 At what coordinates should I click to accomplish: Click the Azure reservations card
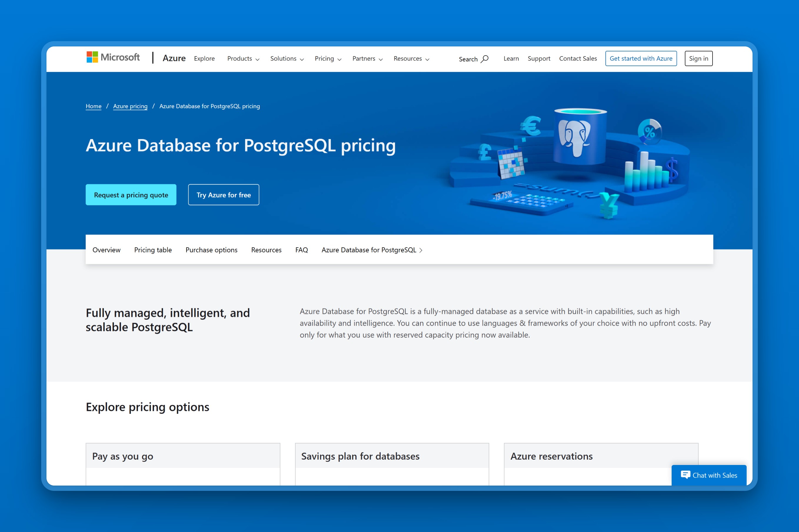pos(601,464)
